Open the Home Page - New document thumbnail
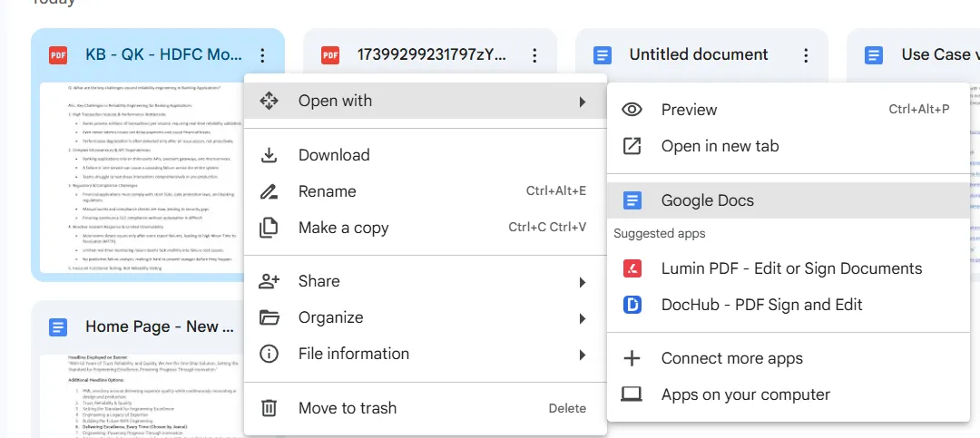Screen dimensions: 980x438 coord(142,396)
